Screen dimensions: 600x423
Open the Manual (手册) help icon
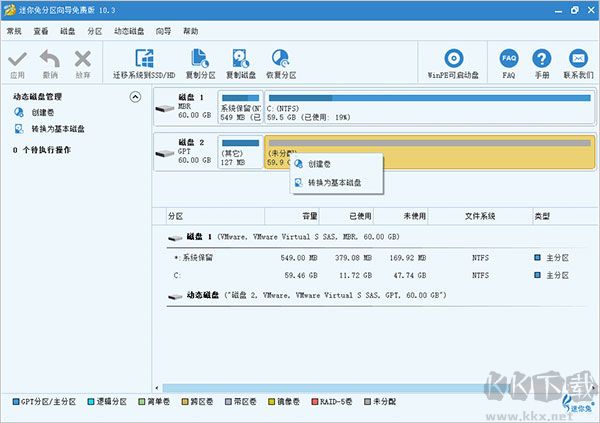(x=542, y=58)
